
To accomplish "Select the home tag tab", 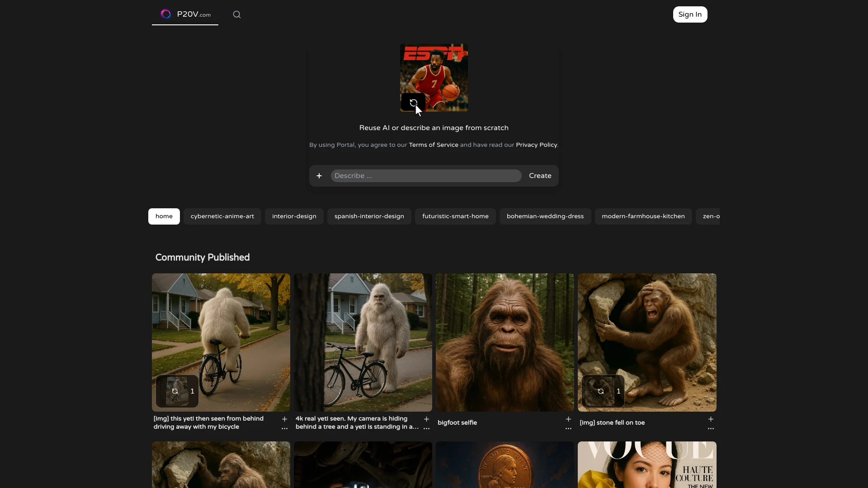I will [164, 216].
